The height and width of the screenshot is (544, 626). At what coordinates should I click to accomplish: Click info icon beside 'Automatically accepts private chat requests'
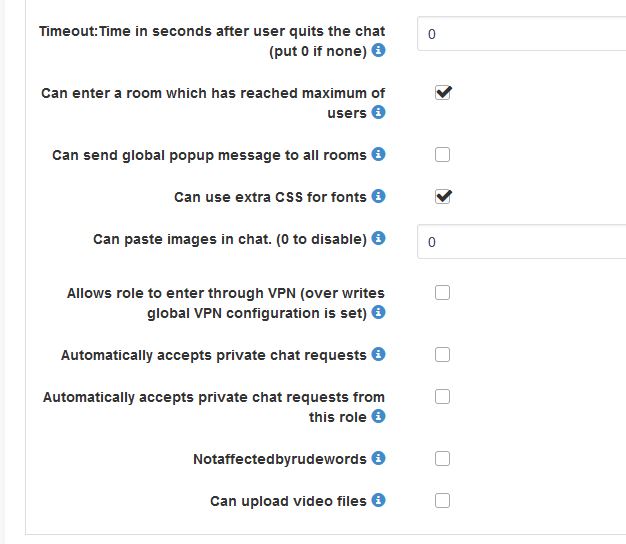[x=378, y=355]
